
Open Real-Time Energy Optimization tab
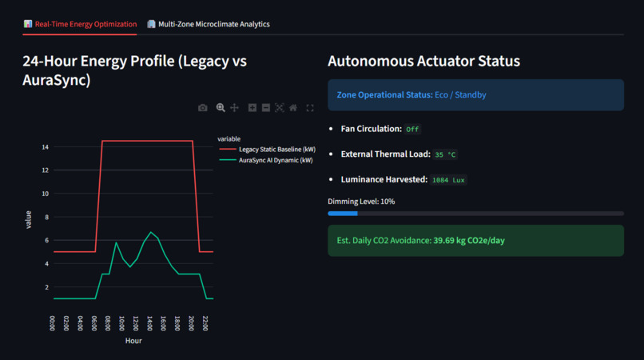tap(80, 24)
